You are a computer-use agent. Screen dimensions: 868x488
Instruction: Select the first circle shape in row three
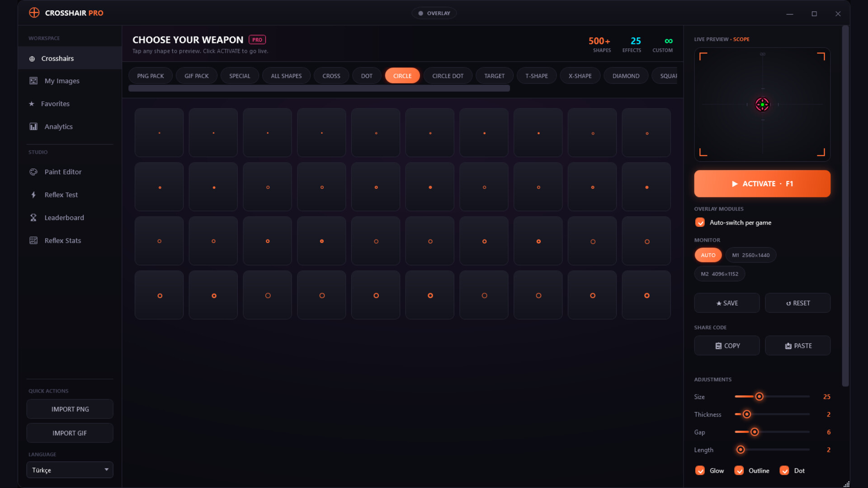[x=159, y=241]
